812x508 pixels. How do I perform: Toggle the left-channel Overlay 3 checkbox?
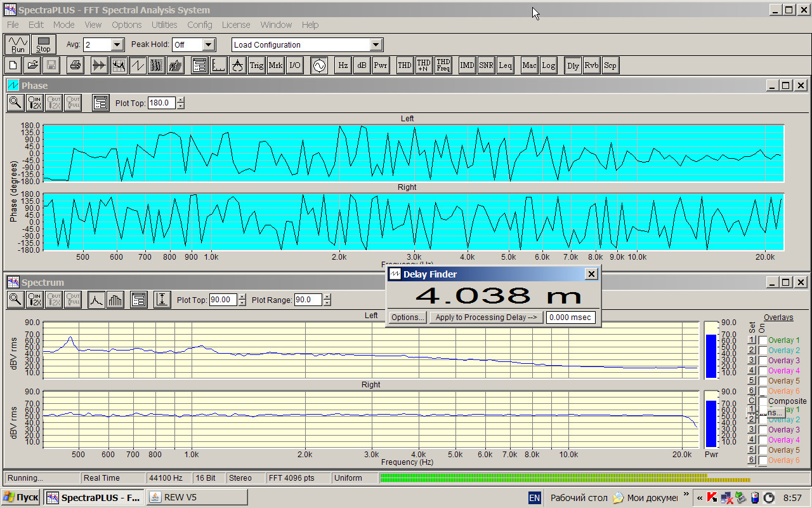(763, 361)
